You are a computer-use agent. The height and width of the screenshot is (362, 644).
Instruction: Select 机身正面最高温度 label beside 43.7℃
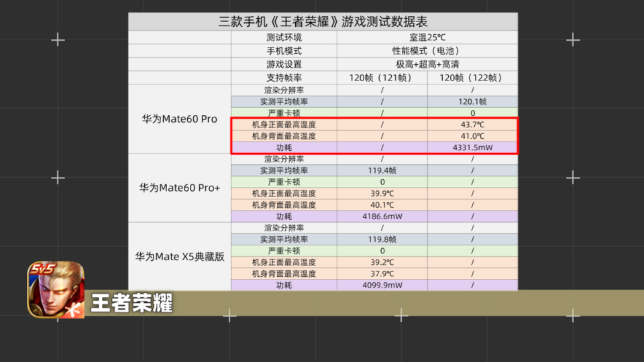click(284, 125)
